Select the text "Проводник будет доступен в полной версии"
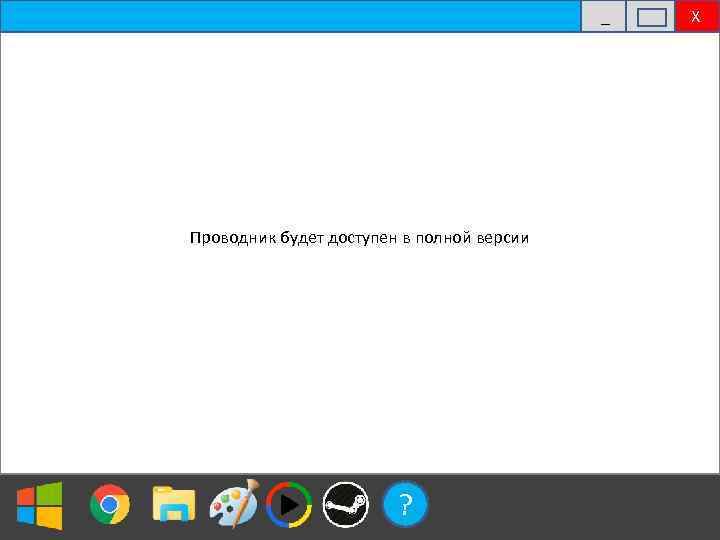720x540 pixels. click(x=360, y=238)
